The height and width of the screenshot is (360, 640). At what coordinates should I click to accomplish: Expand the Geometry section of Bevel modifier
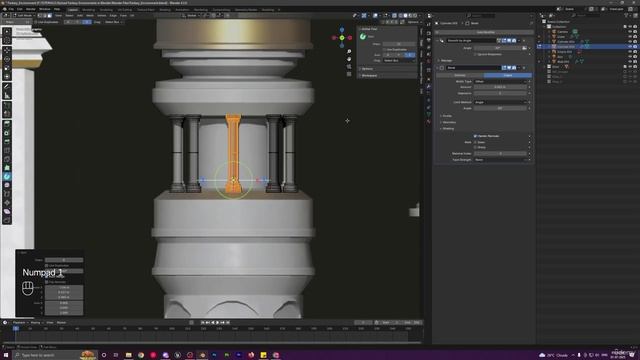[448, 122]
